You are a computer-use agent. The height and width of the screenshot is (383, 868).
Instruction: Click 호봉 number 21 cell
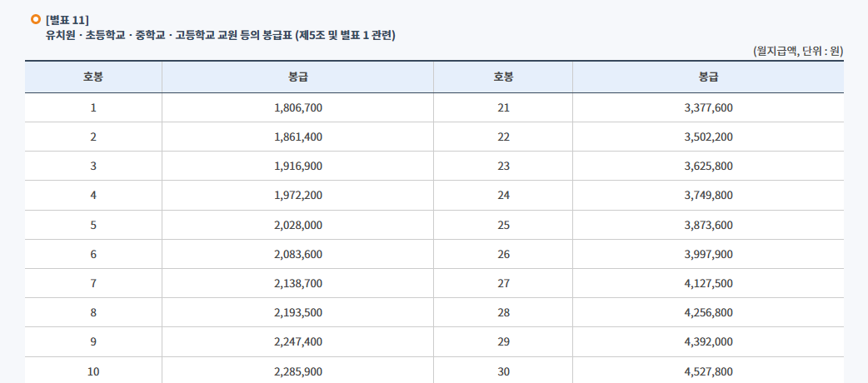click(503, 108)
